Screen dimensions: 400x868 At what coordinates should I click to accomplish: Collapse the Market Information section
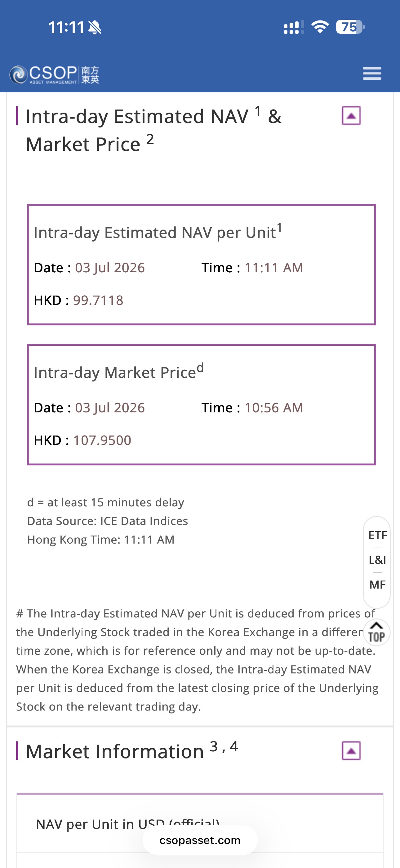click(x=351, y=751)
